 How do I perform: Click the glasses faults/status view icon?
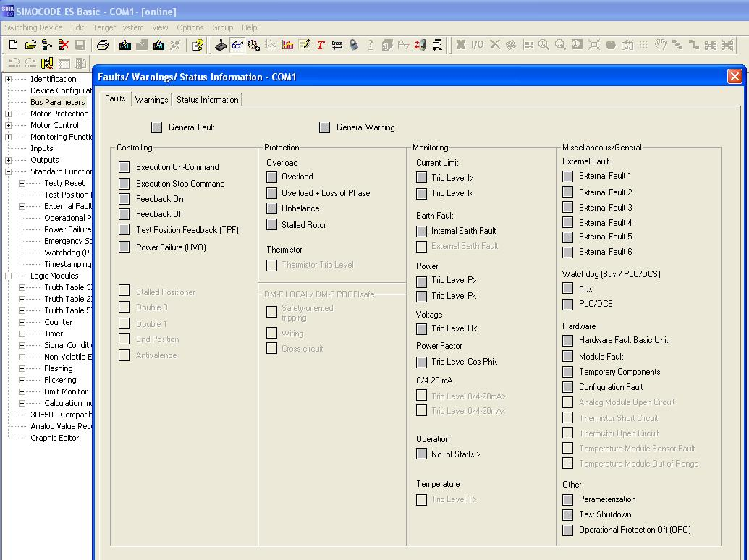coord(237,45)
